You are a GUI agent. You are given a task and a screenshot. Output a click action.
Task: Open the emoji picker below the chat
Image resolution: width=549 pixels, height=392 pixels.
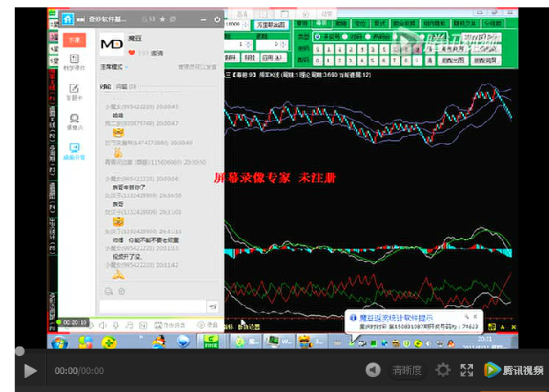pyautogui.click(x=106, y=291)
